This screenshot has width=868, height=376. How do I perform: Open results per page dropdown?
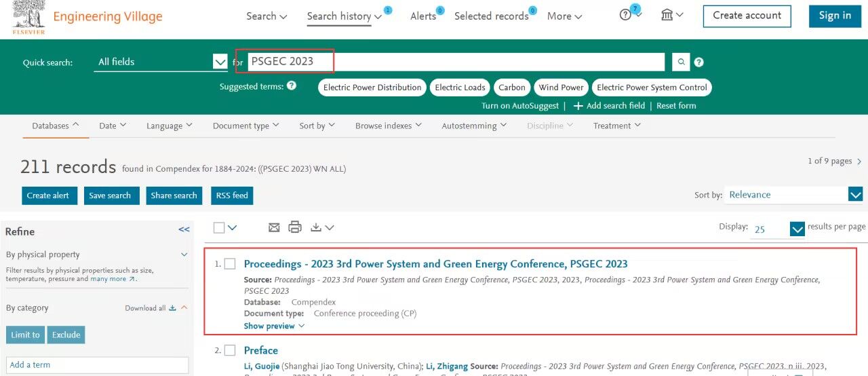(778, 229)
